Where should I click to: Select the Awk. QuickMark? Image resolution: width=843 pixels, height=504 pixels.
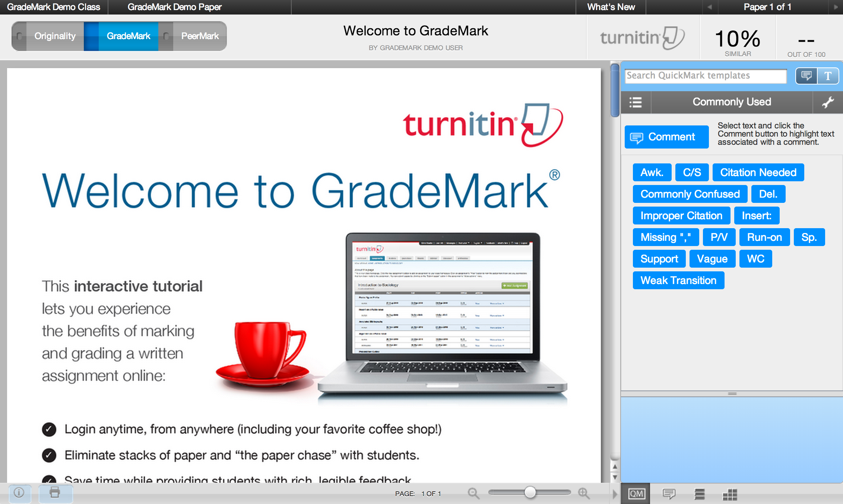coord(652,172)
